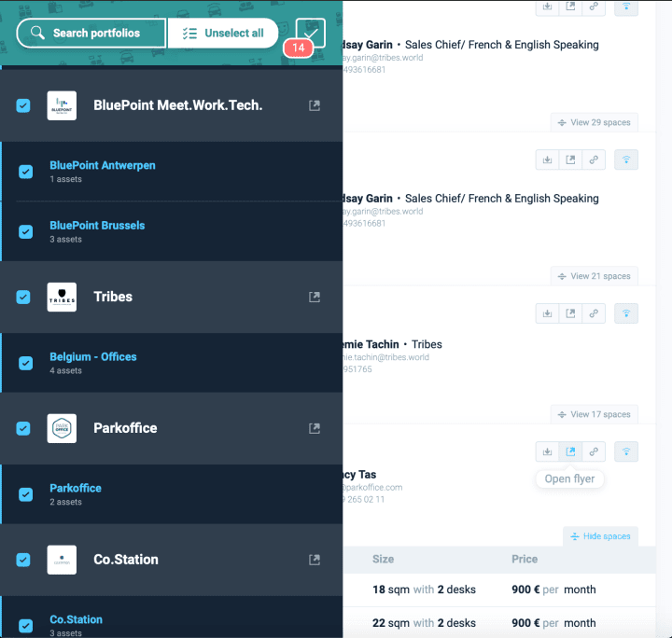Open the Parkoffice 2 assets portfolio link
The image size is (672, 638).
tap(76, 488)
